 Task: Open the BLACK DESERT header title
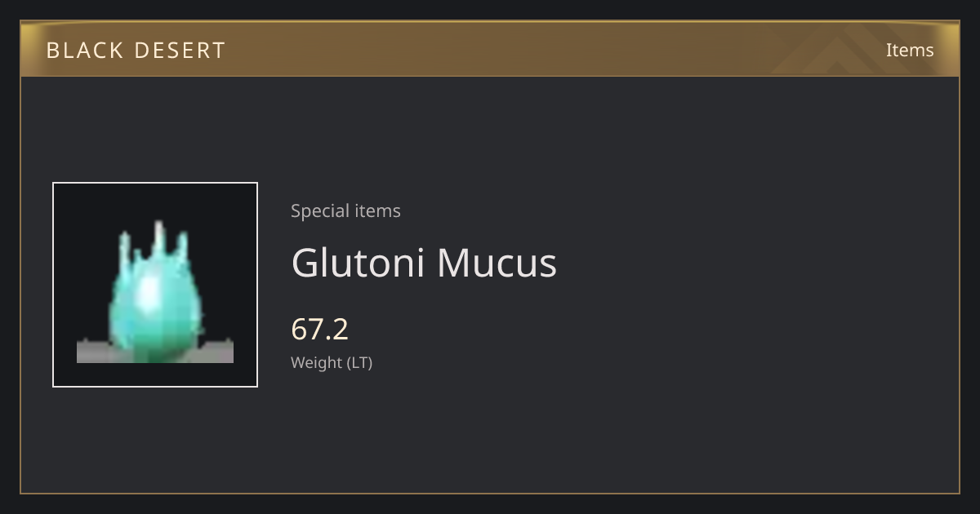pos(136,51)
